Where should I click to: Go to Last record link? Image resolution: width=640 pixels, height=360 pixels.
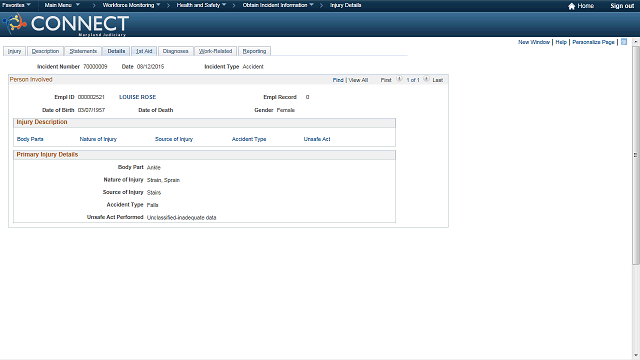(x=438, y=80)
